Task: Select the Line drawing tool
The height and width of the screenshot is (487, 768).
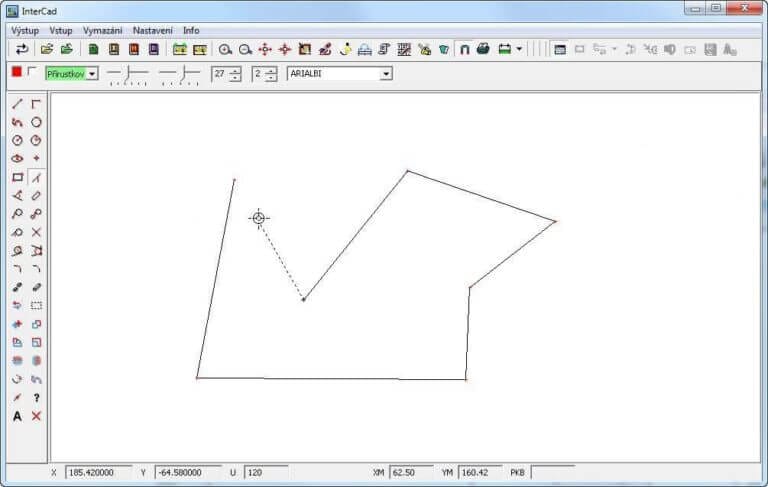Action: 17,104
